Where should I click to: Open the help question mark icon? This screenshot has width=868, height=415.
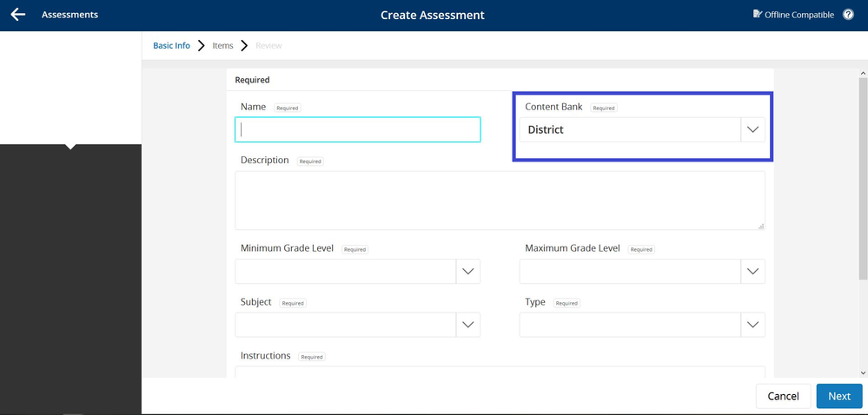(848, 15)
